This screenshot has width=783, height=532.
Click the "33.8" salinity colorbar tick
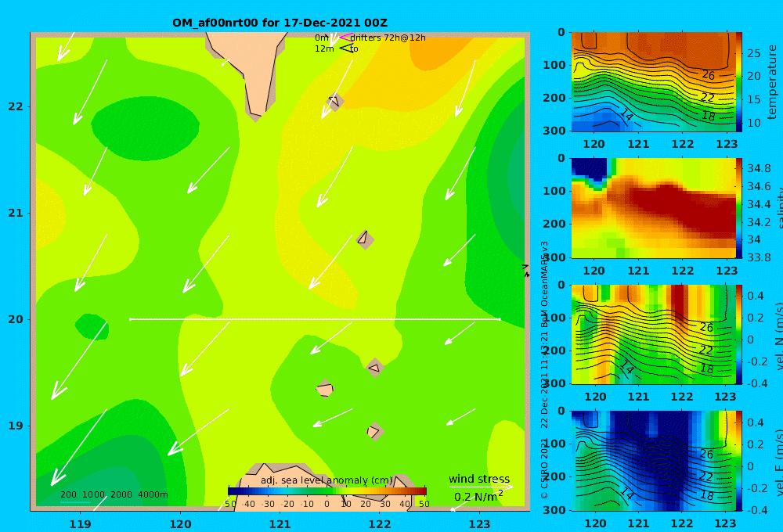click(759, 257)
